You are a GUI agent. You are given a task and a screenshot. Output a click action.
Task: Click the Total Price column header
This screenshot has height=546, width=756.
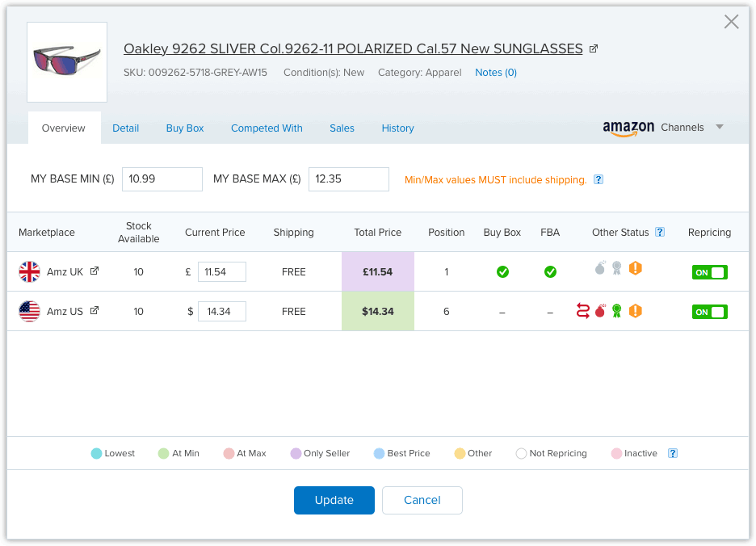377,233
